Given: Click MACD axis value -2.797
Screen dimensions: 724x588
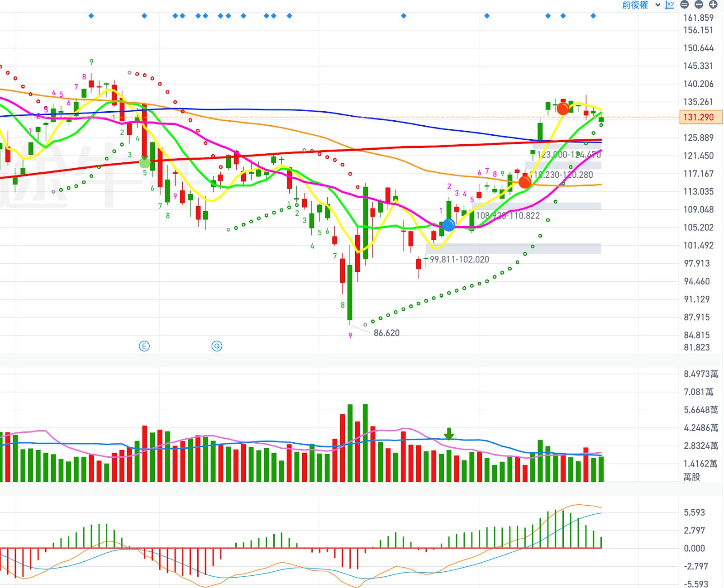Looking at the screenshot, I should pyautogui.click(x=695, y=566).
